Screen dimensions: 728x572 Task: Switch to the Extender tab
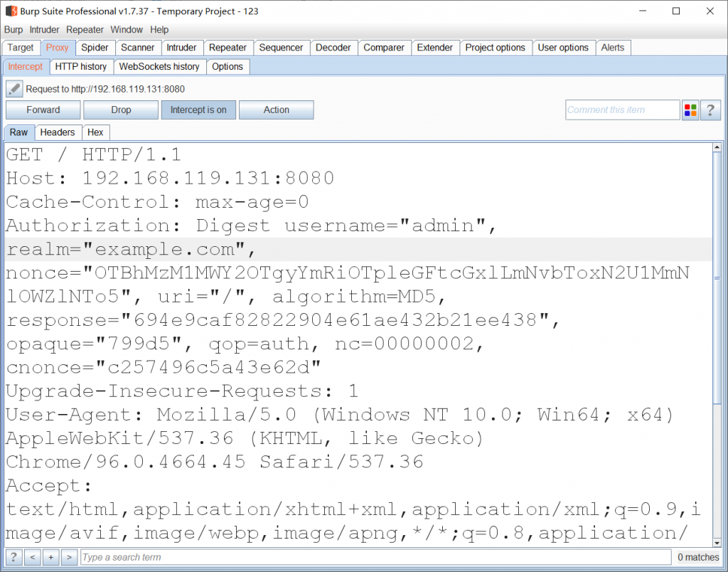tap(434, 48)
